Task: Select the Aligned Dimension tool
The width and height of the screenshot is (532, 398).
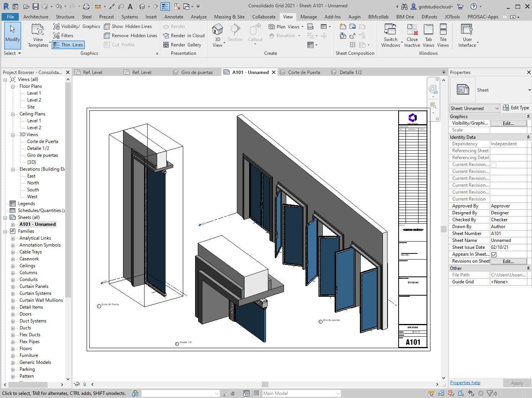Action: pos(112,7)
